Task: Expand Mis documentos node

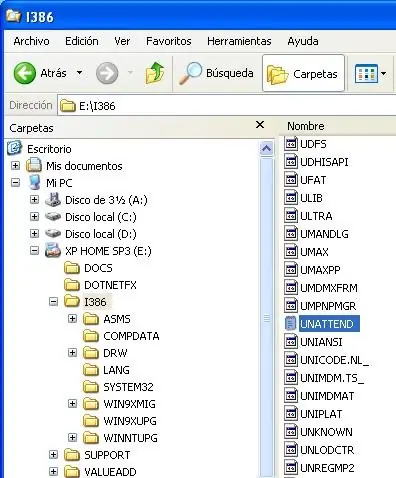Action: [15, 165]
